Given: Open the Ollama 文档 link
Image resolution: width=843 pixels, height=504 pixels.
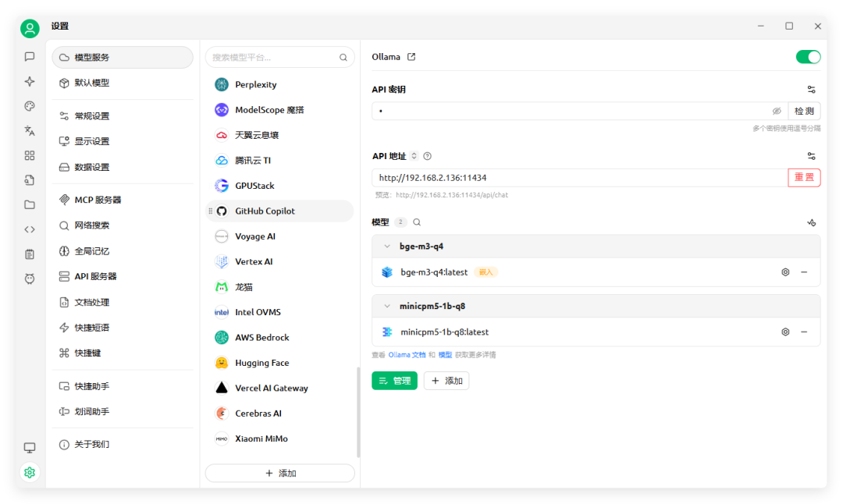Looking at the screenshot, I should 407,355.
